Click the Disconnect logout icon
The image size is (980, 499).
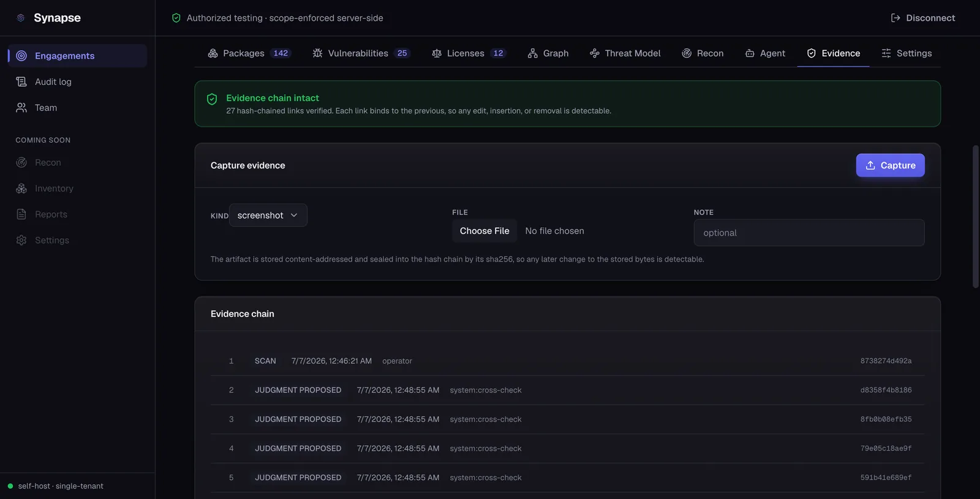(x=895, y=18)
